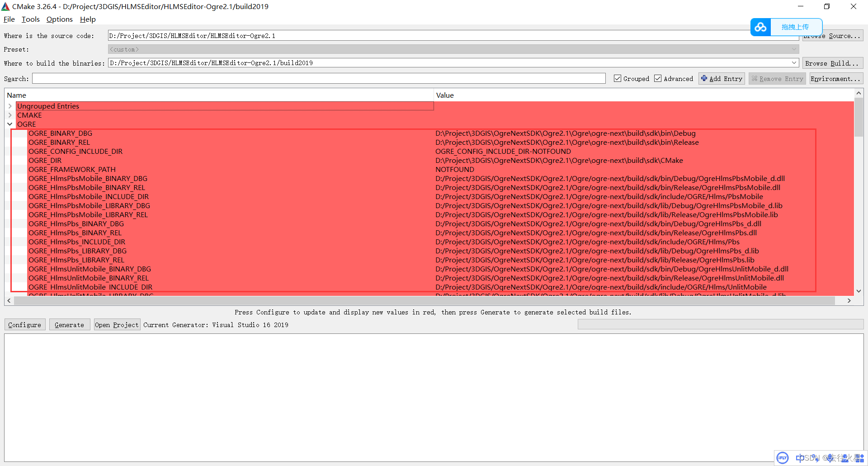
Task: Click the CMake logo in title bar
Action: click(x=5, y=6)
